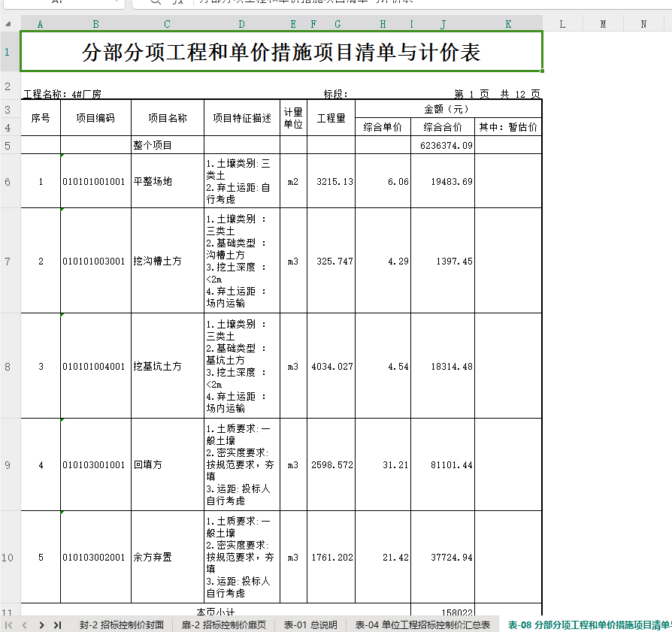Switch to the 扉-2 招标控制价扉页 sheet
The width and height of the screenshot is (672, 632).
coord(224,625)
